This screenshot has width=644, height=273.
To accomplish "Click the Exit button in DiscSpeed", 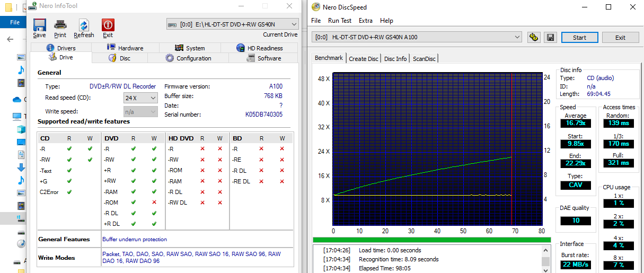I will pos(620,37).
